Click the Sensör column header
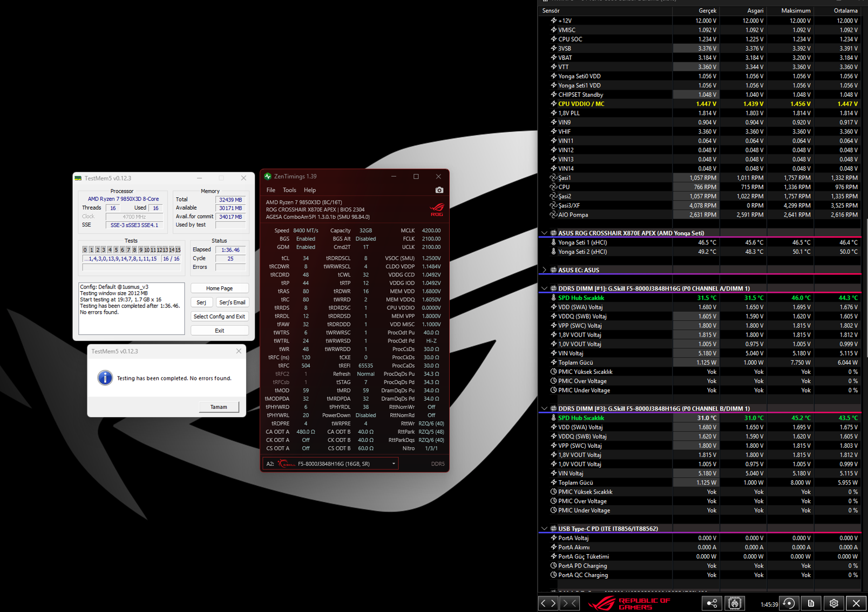This screenshot has height=612, width=868. click(x=605, y=11)
